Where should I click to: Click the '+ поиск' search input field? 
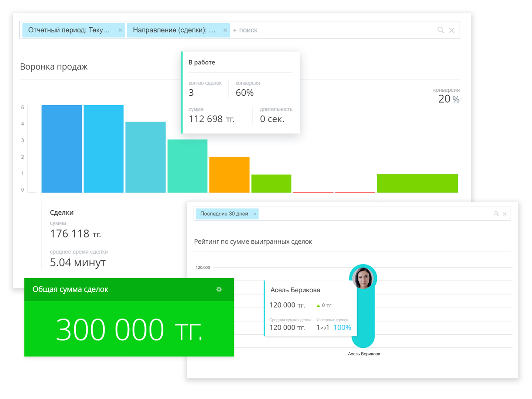(332, 30)
